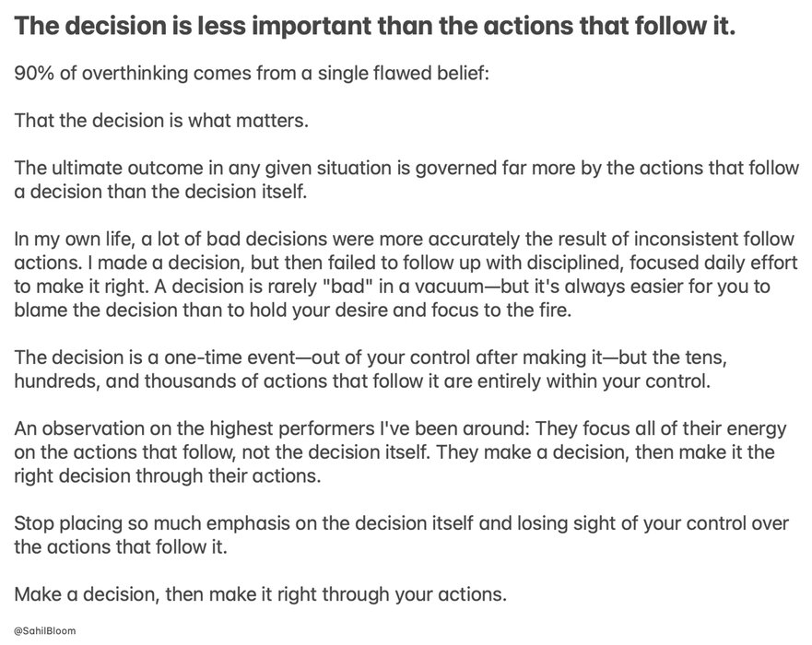
Task: Click the line beginning "hundreds, and thousands of actions"
Action: click(362, 381)
